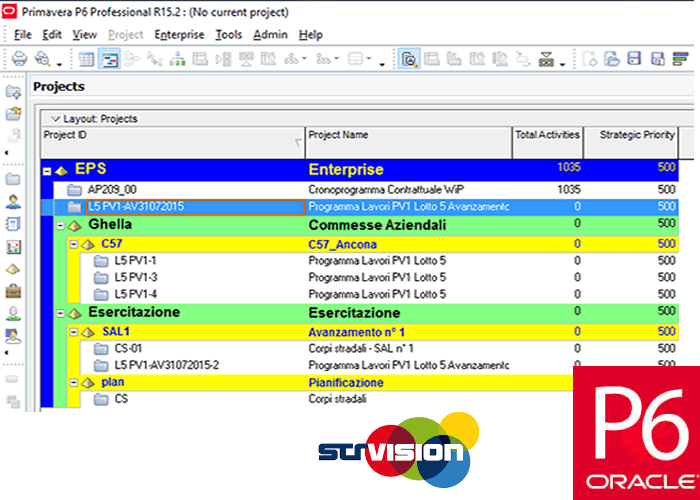This screenshot has height=500, width=700.
Task: Open Print Preview from the toolbar
Action: point(42,58)
